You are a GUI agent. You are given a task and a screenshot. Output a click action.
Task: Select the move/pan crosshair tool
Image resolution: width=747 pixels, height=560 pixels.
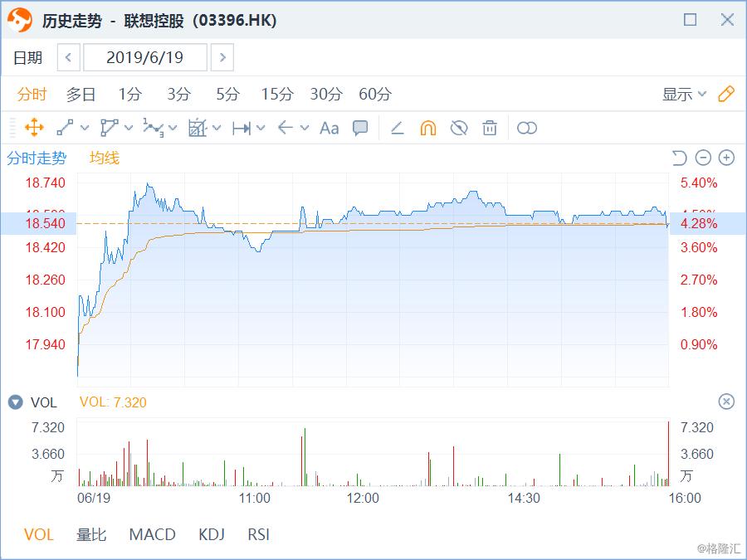tap(34, 128)
